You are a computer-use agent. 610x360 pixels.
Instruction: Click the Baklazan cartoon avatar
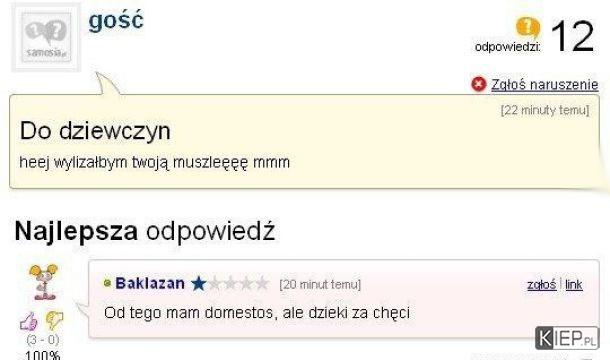(44, 282)
